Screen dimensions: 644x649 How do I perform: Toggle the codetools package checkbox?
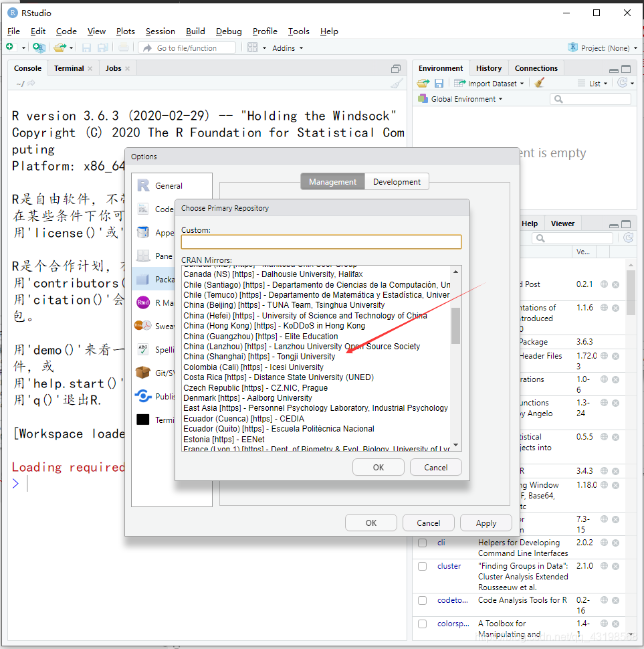point(422,600)
